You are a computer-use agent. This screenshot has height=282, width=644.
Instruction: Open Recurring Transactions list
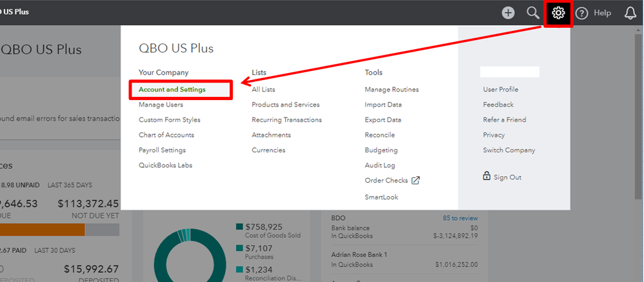tap(287, 120)
